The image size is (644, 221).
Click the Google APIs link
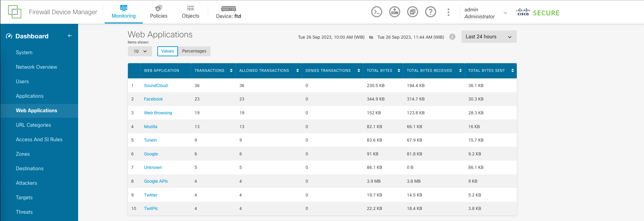pos(156,181)
